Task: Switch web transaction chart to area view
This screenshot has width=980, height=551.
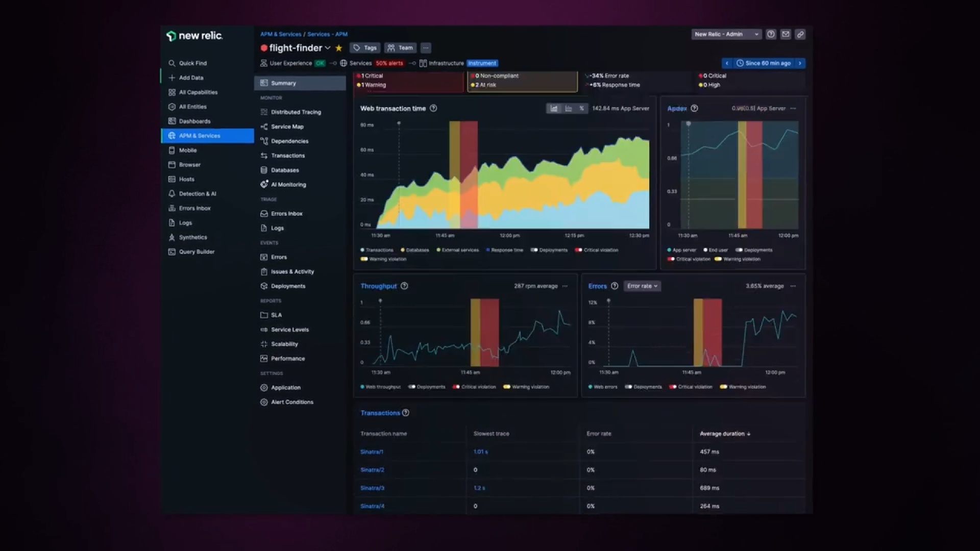Action: 554,109
